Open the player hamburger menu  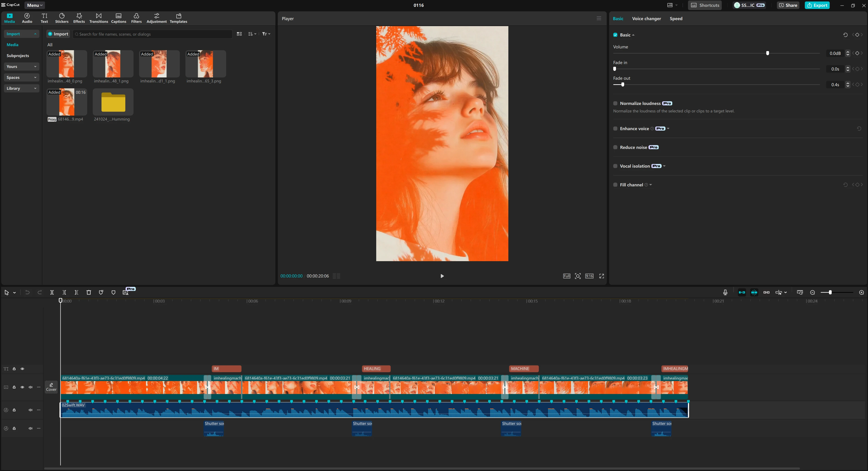pyautogui.click(x=598, y=18)
